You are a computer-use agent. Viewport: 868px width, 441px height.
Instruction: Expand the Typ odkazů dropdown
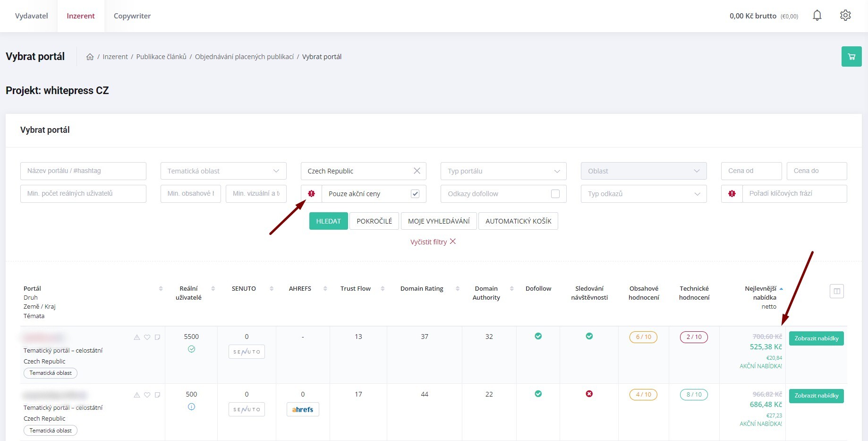pos(644,194)
